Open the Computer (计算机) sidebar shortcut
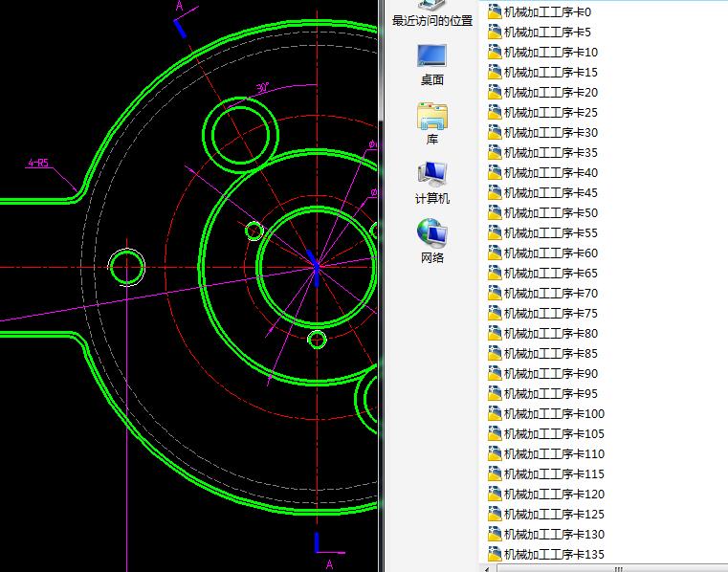 [432, 183]
